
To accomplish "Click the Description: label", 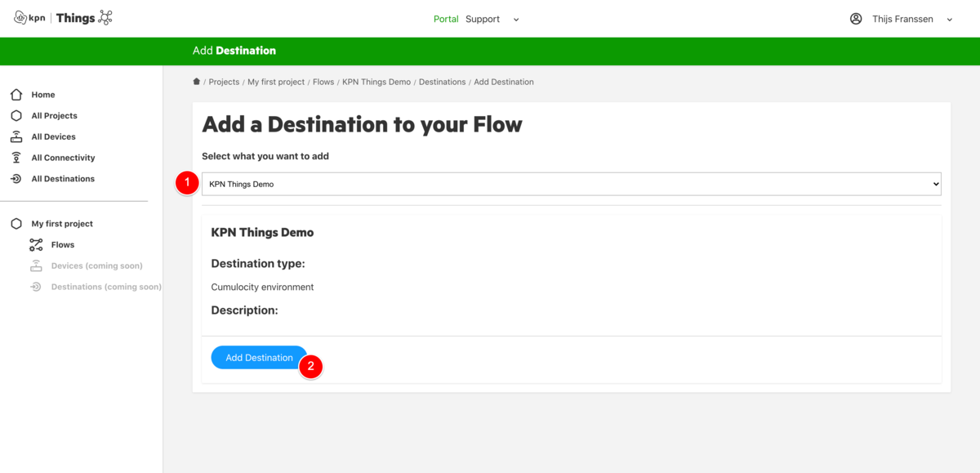I will coord(244,310).
